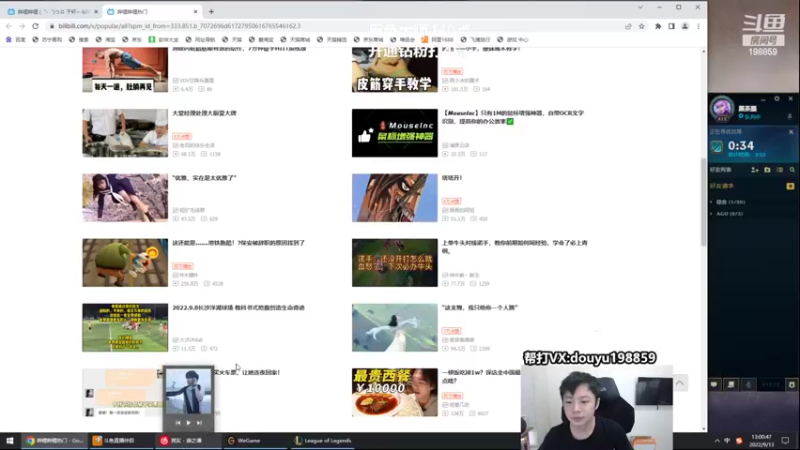Viewport: 800px width, 450px height.
Task: Create a new friend folder
Action: coord(767,170)
